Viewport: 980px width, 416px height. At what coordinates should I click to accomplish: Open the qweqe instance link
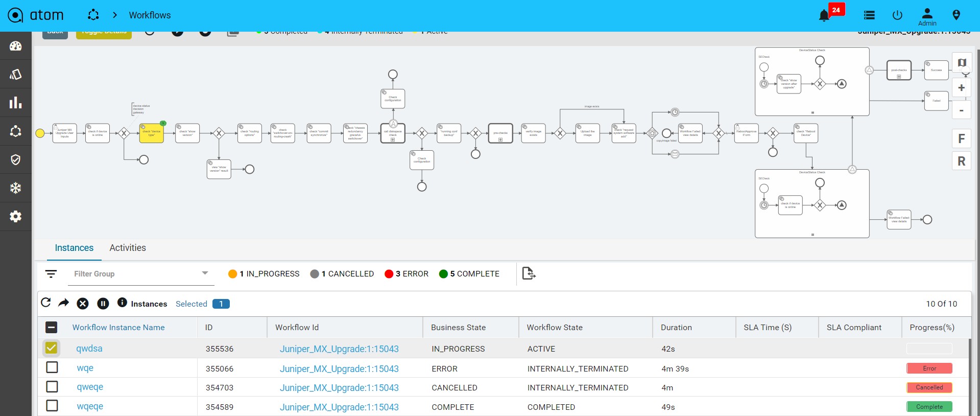pyautogui.click(x=90, y=387)
